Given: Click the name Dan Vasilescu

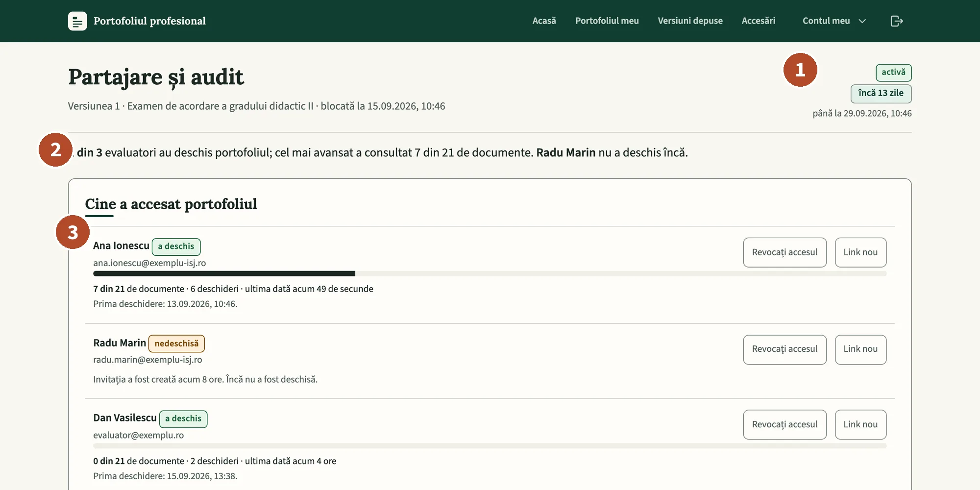Looking at the screenshot, I should 125,418.
